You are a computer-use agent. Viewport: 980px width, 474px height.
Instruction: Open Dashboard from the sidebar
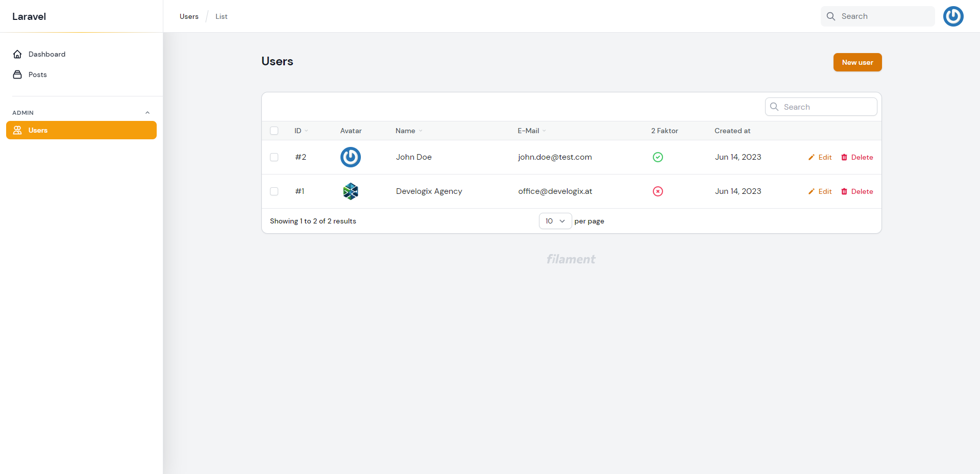click(82, 54)
